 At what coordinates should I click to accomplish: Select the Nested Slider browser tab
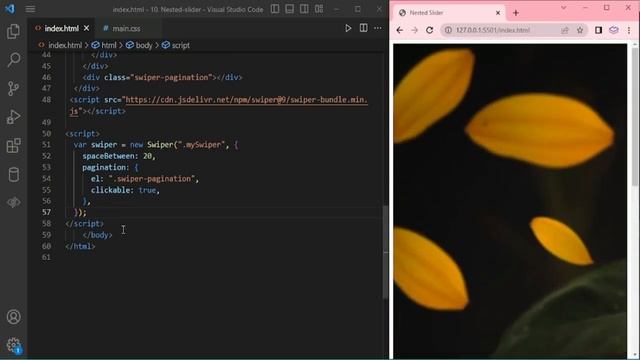pyautogui.click(x=449, y=13)
